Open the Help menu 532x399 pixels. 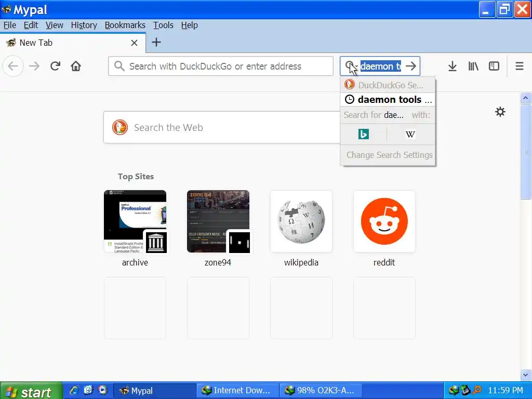point(189,25)
